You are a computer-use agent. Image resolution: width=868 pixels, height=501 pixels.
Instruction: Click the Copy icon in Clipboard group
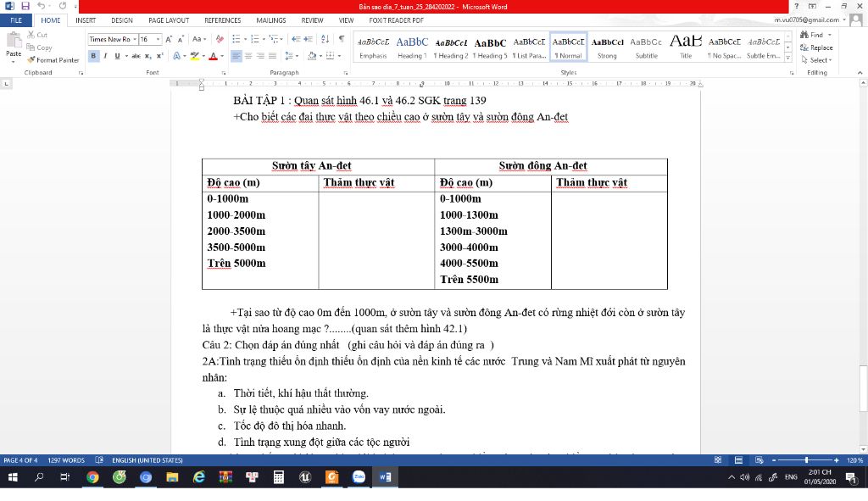(31, 47)
